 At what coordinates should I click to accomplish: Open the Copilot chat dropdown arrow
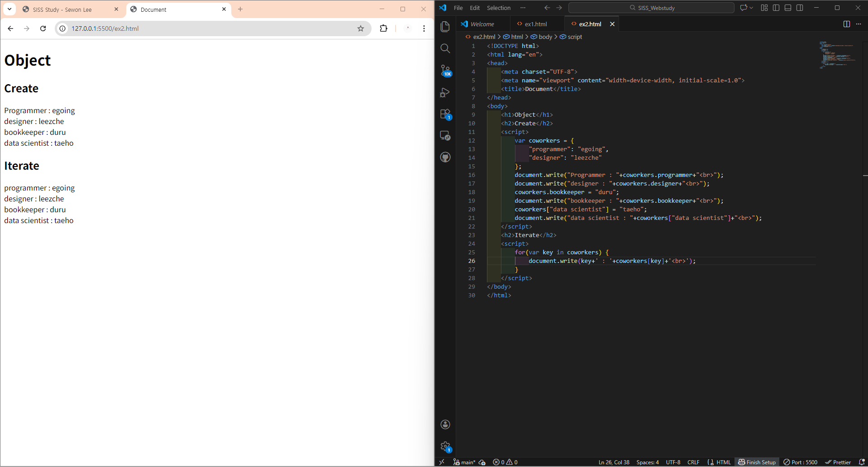(751, 8)
